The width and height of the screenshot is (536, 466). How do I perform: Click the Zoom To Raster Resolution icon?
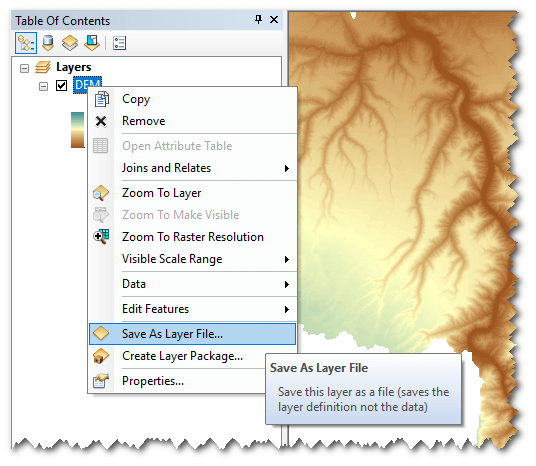(101, 237)
